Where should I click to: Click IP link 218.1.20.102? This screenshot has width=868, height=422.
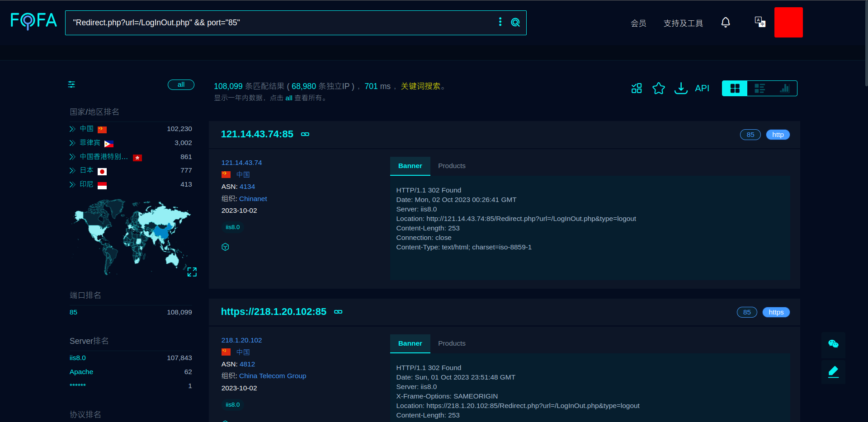pyautogui.click(x=241, y=340)
